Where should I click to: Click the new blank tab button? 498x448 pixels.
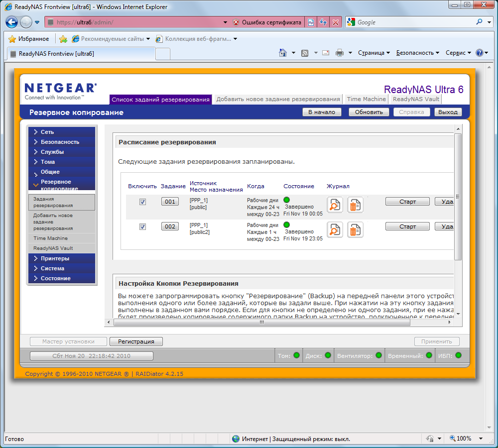[x=163, y=54]
